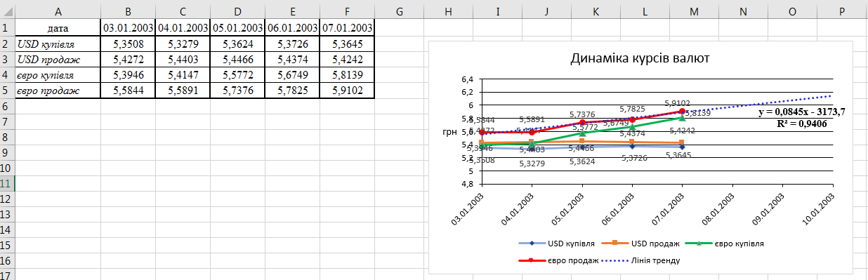
Task: Click the R² = 0,9406 trendline label
Action: 801,124
